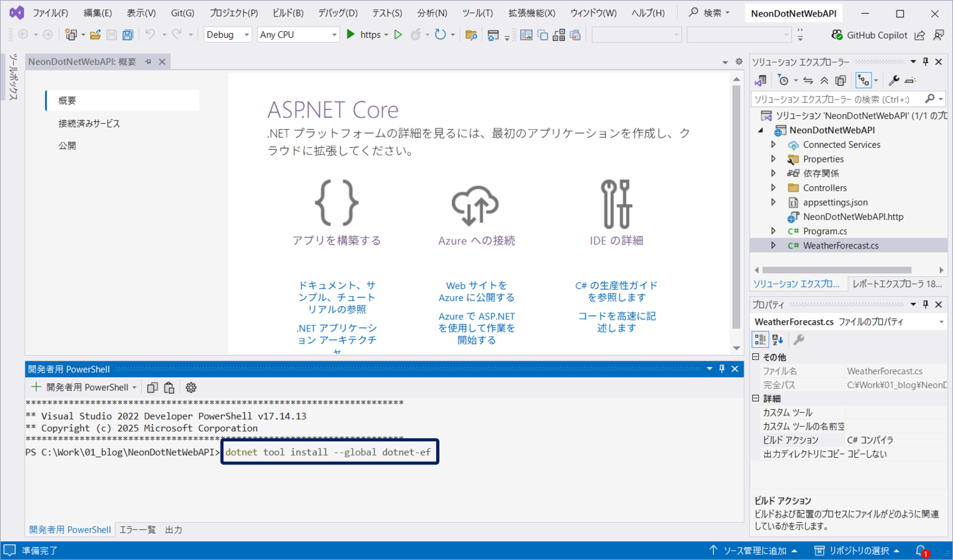Expand the Controllers folder node
Image resolution: width=953 pixels, height=560 pixels.
coord(773,188)
